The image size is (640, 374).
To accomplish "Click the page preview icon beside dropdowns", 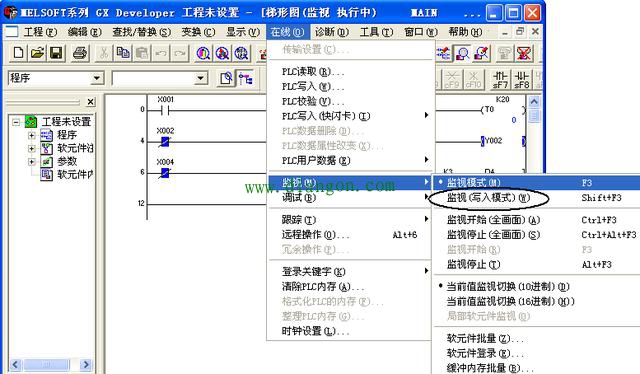I will tap(227, 78).
